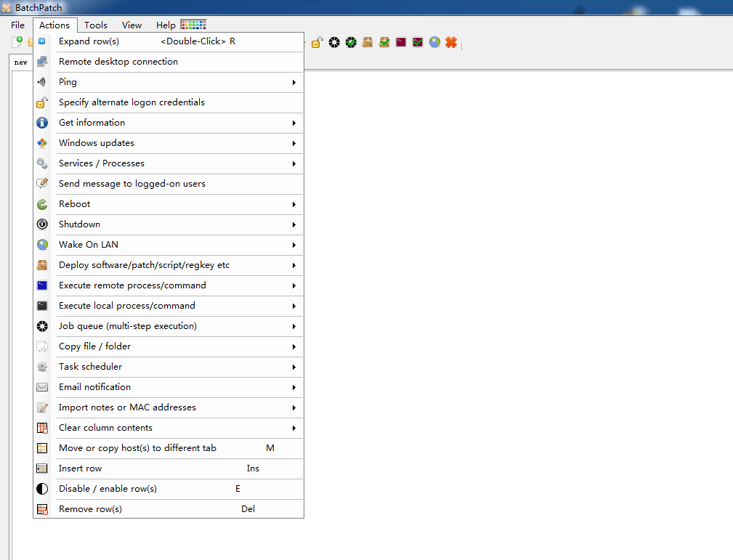733x560 pixels.
Task: Click the new document toolbar icon
Action: [17, 43]
